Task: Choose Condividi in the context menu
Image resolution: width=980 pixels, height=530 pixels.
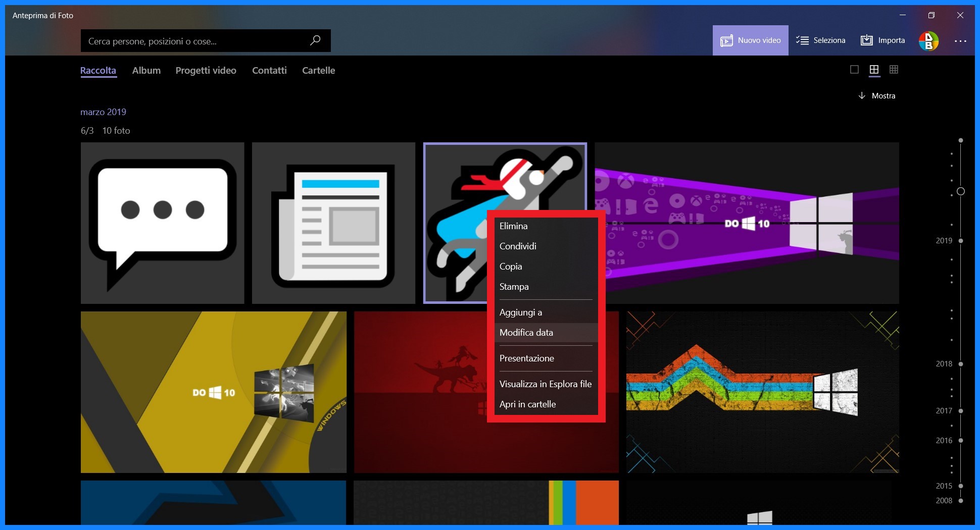Action: (546, 246)
